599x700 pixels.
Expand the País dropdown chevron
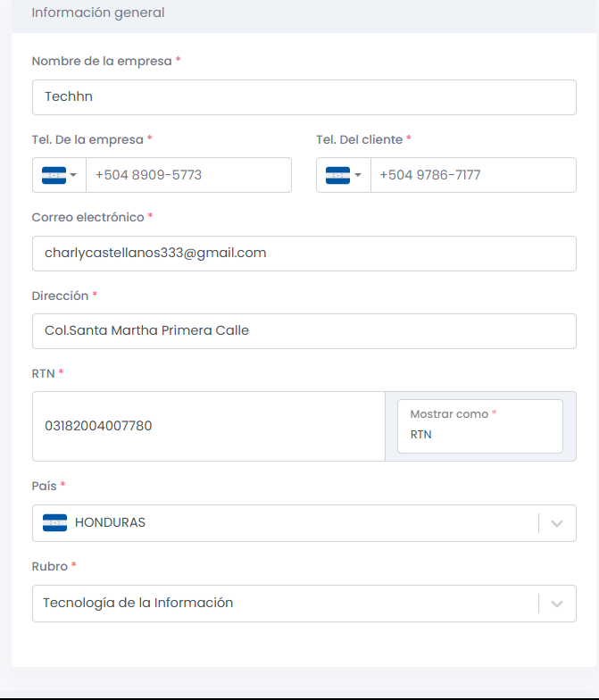pos(557,523)
